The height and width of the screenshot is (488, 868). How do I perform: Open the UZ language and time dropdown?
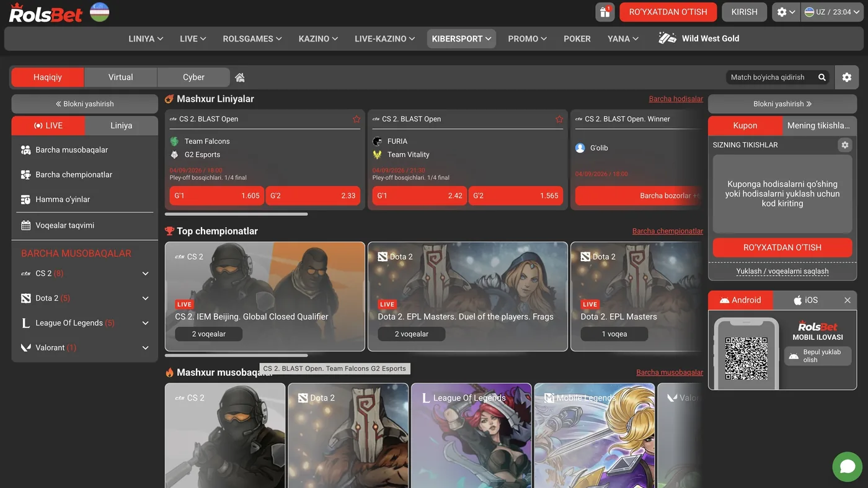point(831,12)
